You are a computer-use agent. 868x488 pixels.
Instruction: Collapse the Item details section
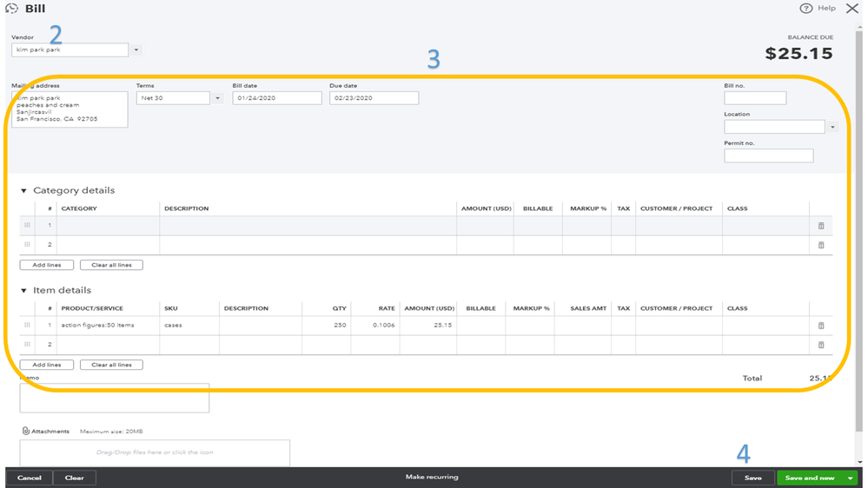tap(23, 291)
